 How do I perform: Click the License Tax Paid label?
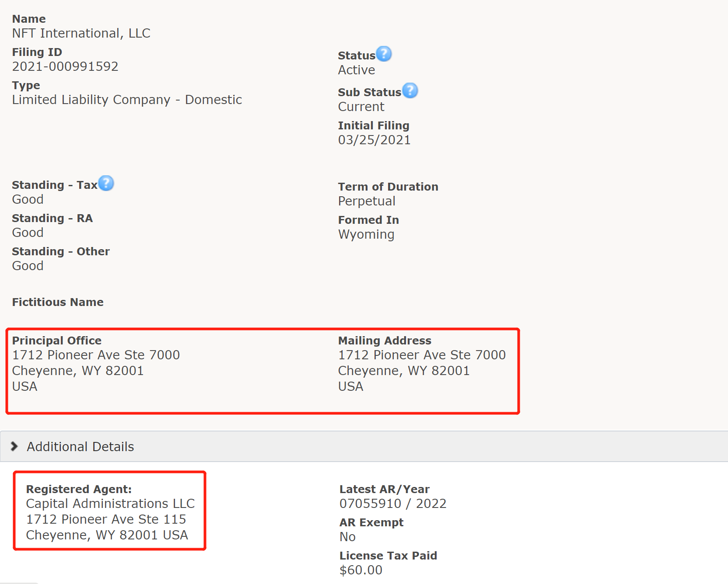click(x=388, y=556)
